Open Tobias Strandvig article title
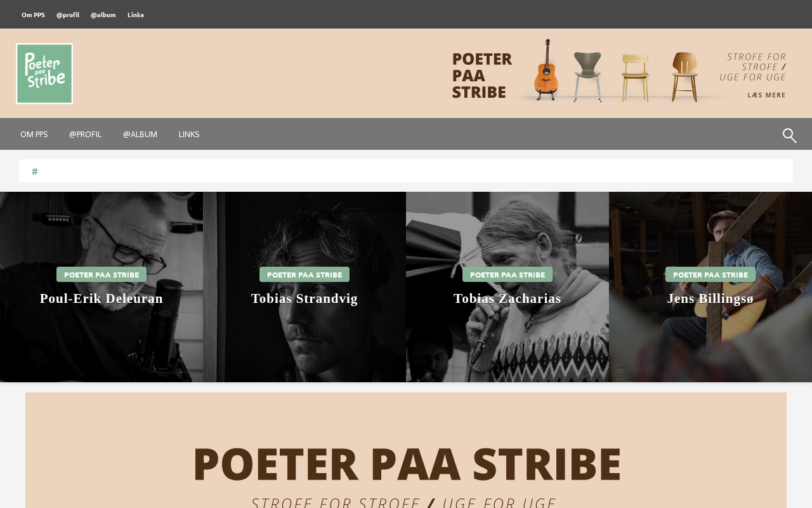 coord(304,298)
